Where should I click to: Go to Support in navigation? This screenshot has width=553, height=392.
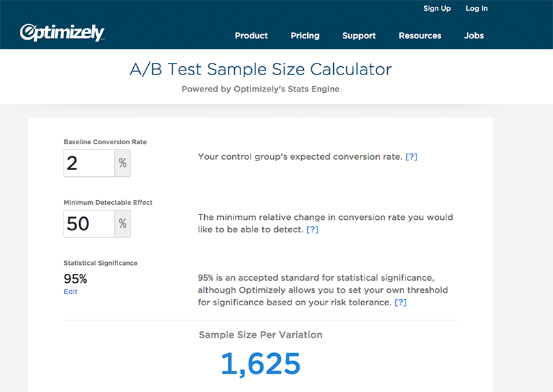pyautogui.click(x=358, y=36)
